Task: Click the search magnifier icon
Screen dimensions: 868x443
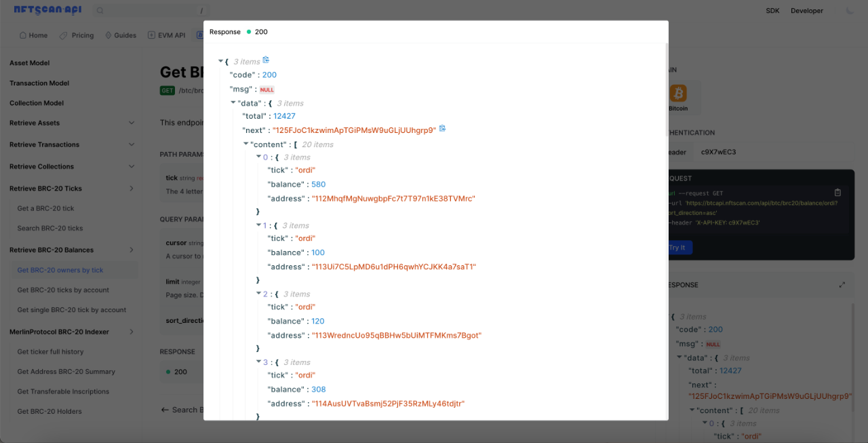Action: 100,11
